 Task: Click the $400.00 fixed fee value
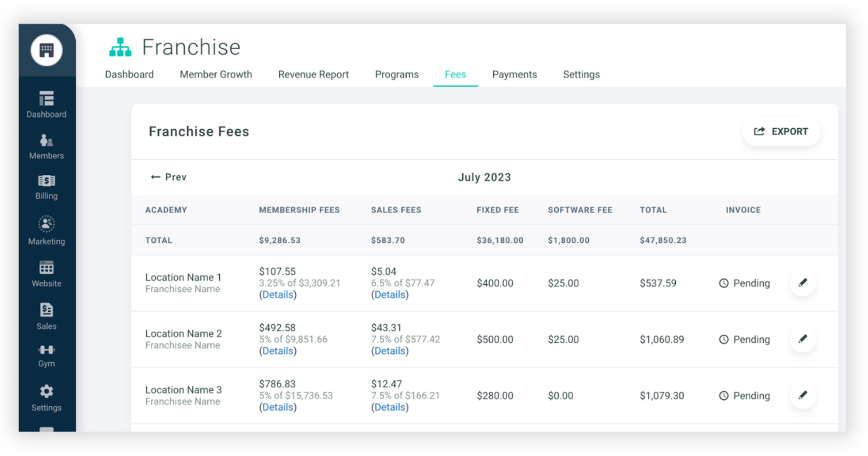pyautogui.click(x=495, y=283)
